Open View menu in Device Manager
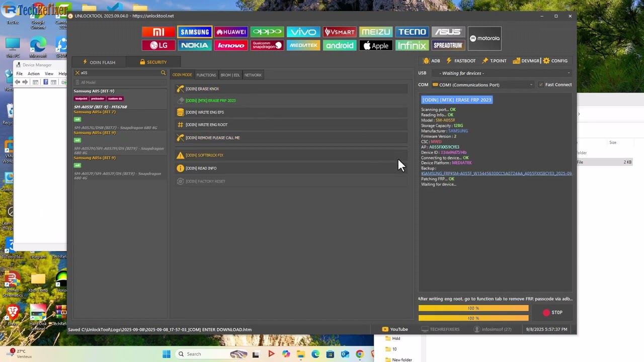 pyautogui.click(x=49, y=73)
